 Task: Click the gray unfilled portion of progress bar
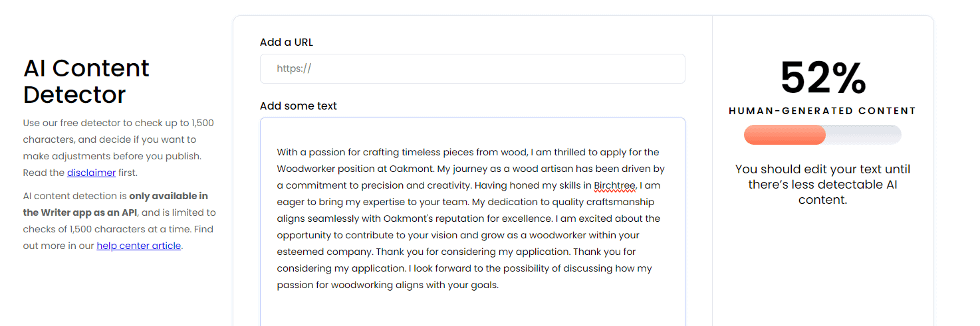[863, 135]
